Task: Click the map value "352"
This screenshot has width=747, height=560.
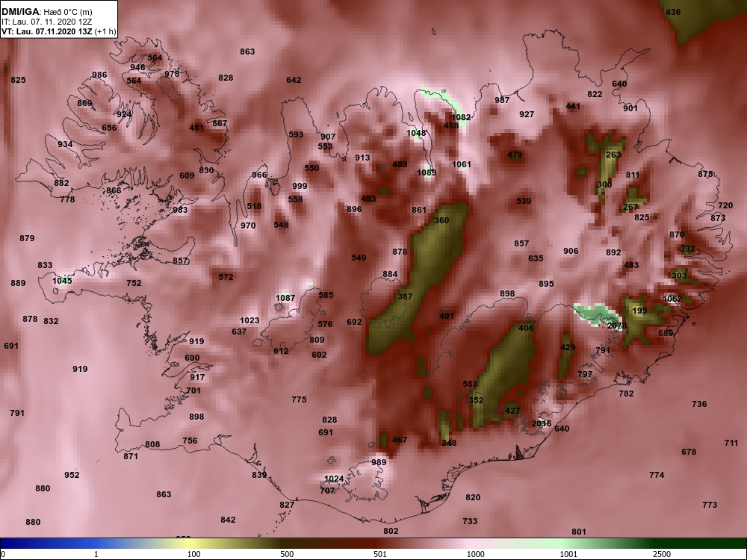Action: click(x=476, y=400)
